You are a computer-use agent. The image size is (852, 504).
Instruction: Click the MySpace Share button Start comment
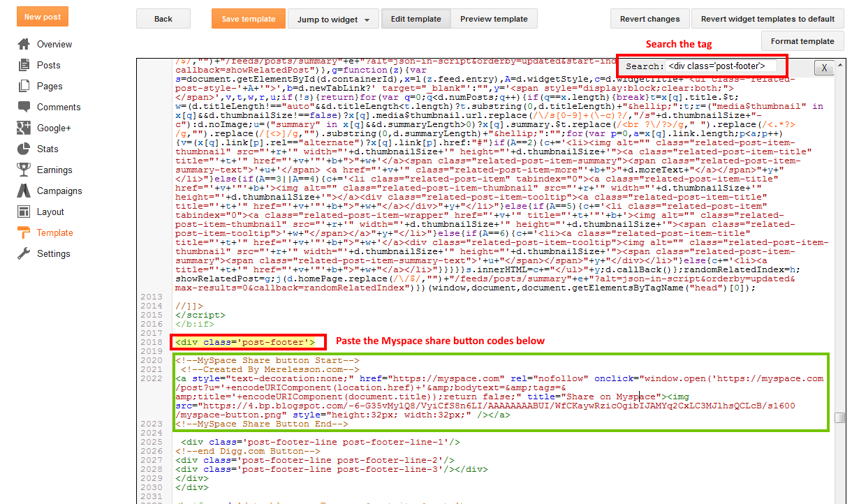(x=267, y=360)
